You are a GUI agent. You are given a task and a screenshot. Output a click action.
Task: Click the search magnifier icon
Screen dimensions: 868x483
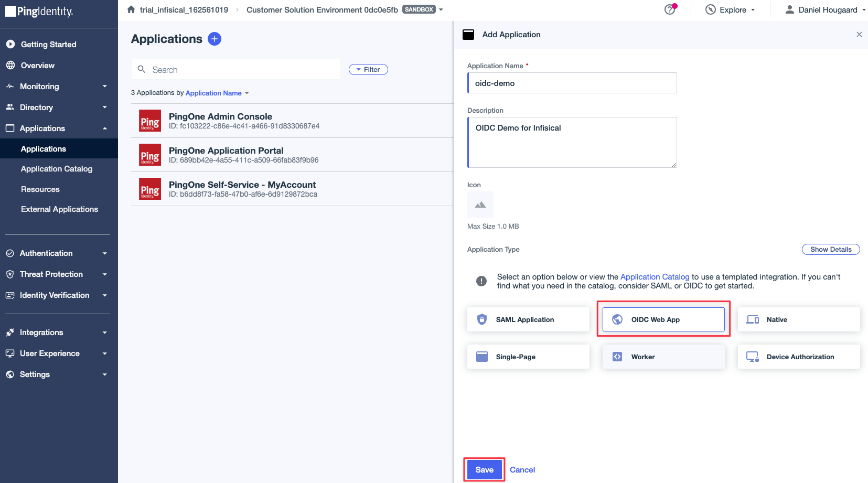pyautogui.click(x=142, y=69)
